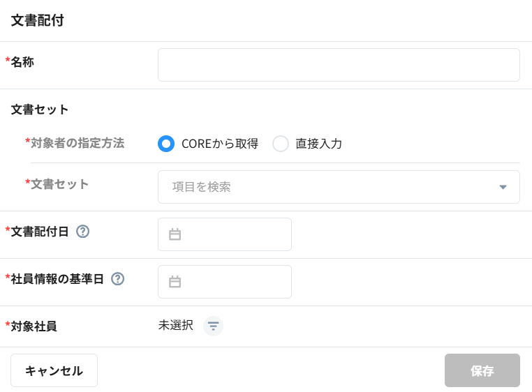Click the 未選択 status text
This screenshot has height=392, width=532.
tap(176, 325)
